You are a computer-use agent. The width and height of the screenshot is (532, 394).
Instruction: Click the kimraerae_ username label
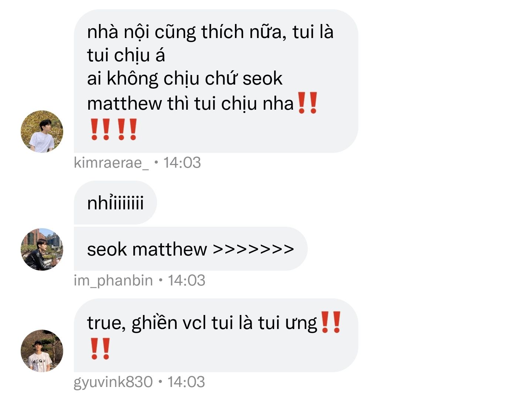click(111, 163)
